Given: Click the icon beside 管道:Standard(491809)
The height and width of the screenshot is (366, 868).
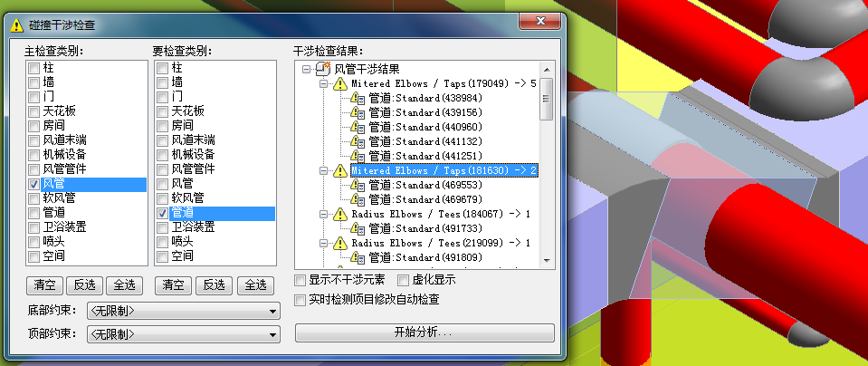Looking at the screenshot, I should 357,257.
